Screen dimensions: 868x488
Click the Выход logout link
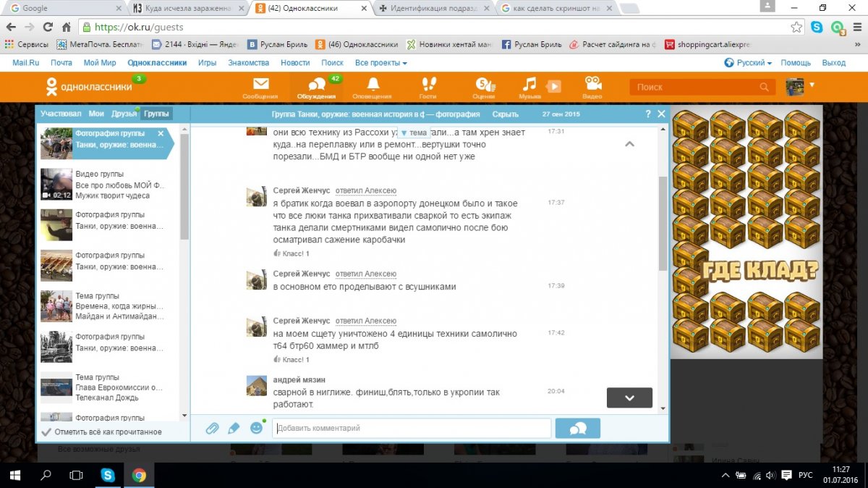coord(834,63)
